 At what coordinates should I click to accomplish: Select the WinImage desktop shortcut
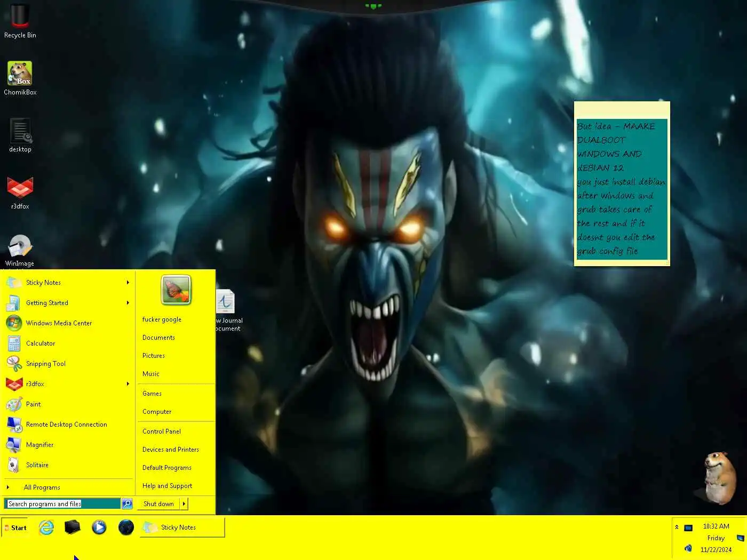pyautogui.click(x=20, y=250)
